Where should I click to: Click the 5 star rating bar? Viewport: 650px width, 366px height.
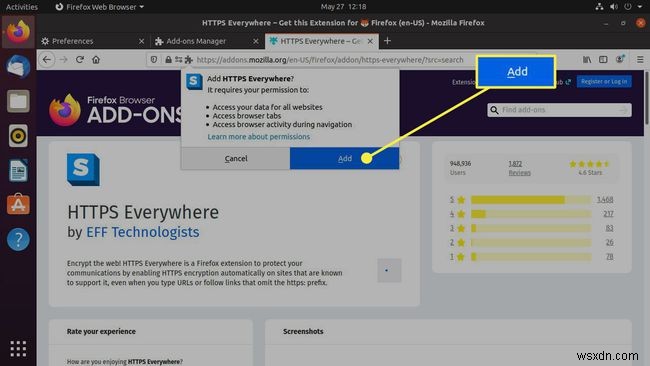[531, 200]
